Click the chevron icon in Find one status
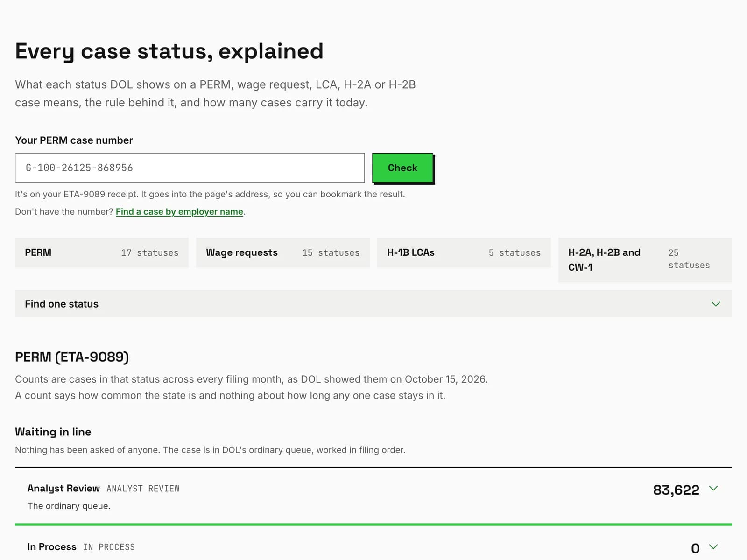 click(716, 304)
